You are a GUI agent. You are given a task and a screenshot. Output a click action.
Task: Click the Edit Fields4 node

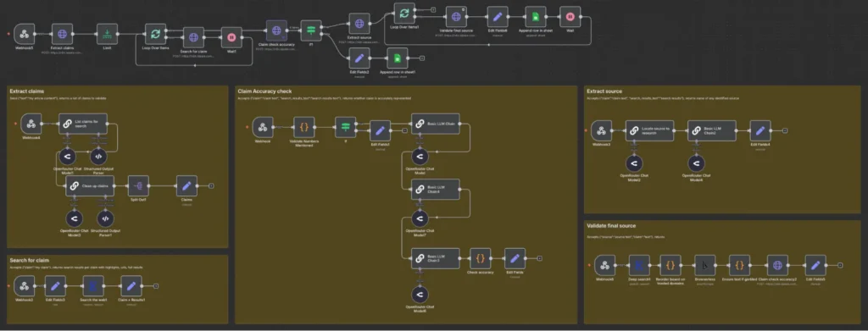tap(760, 130)
